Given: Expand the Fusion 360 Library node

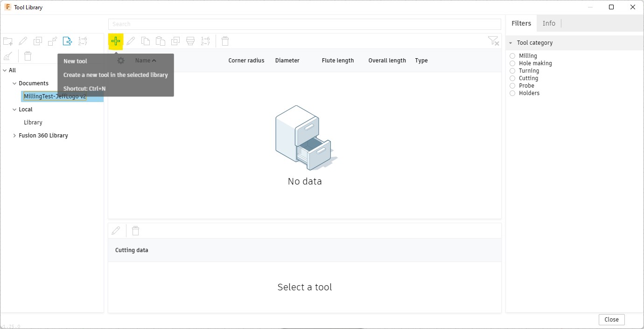Looking at the screenshot, I should 14,136.
